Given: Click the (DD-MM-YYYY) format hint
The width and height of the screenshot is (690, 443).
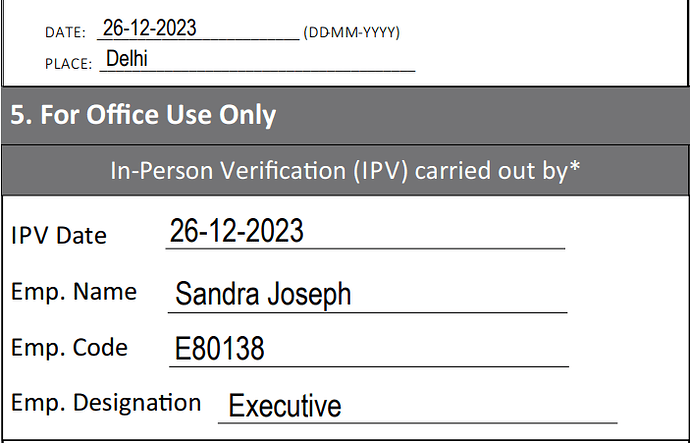Looking at the screenshot, I should (x=352, y=33).
